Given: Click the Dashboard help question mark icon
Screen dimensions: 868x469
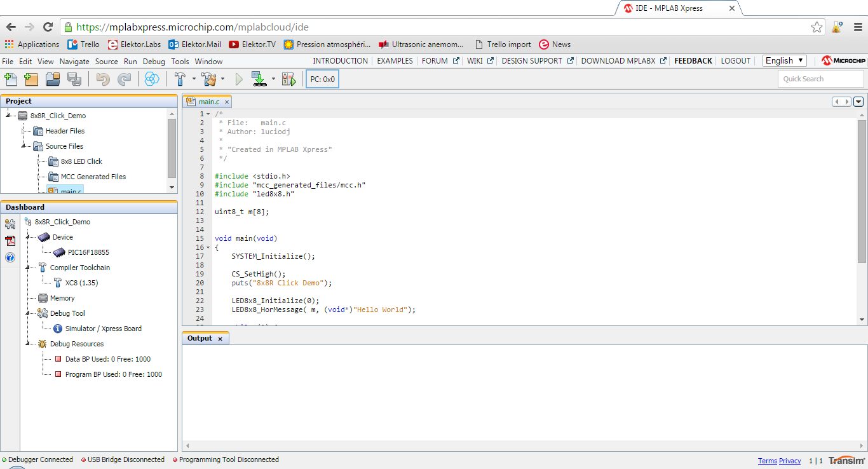Looking at the screenshot, I should point(10,257).
